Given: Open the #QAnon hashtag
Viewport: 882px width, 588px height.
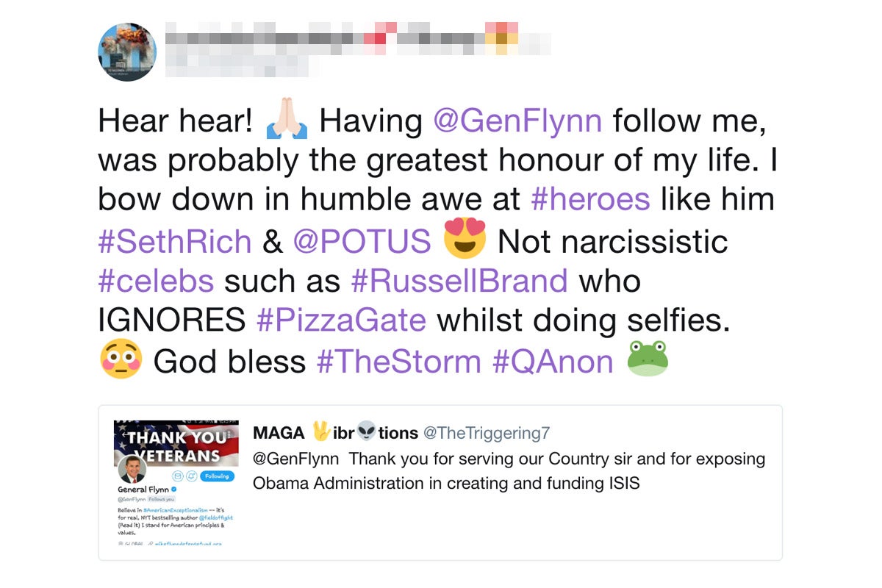Looking at the screenshot, I should (553, 360).
